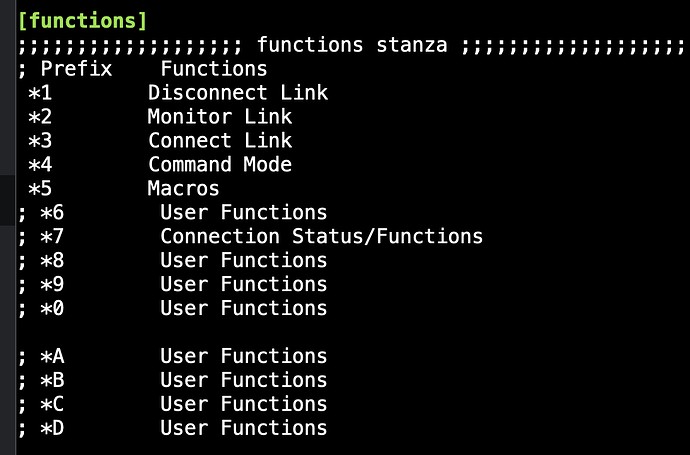Click on Disconnect Link text
Screen dimensions: 690x455
[x=238, y=93]
